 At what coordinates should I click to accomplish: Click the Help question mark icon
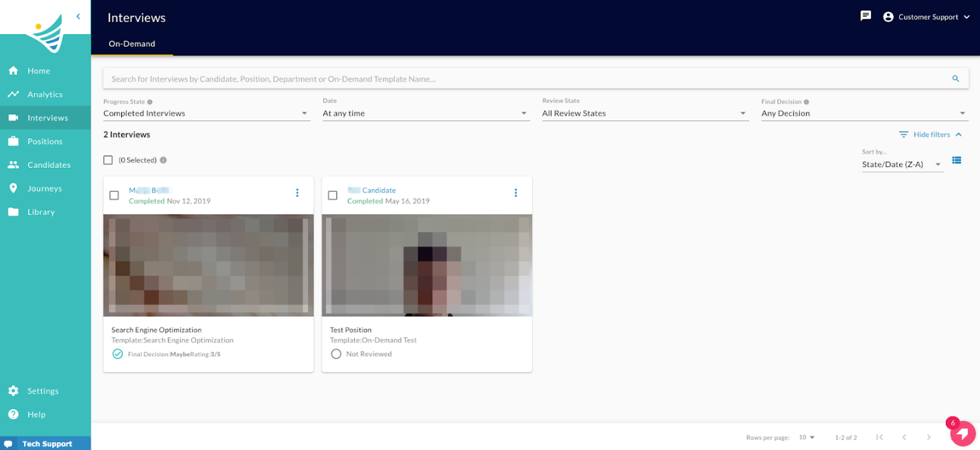pos(13,414)
